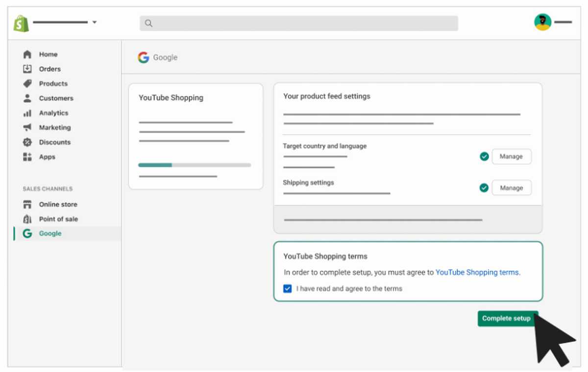This screenshot has width=588, height=372.
Task: Uncheck the agree to terms checkbox
Action: pos(288,289)
